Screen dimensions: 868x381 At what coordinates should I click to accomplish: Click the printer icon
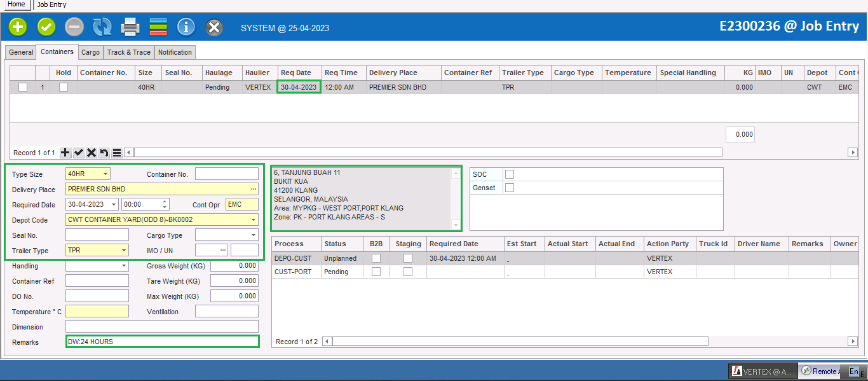(x=130, y=27)
